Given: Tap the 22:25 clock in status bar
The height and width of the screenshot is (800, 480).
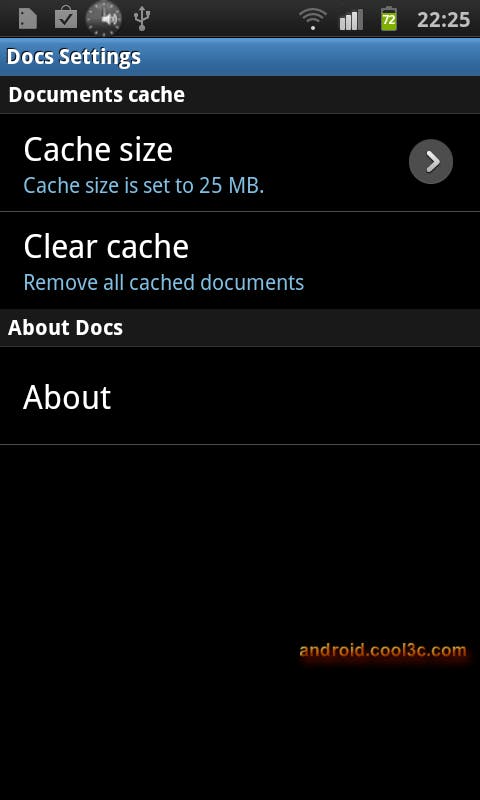Looking at the screenshot, I should click(x=443, y=20).
